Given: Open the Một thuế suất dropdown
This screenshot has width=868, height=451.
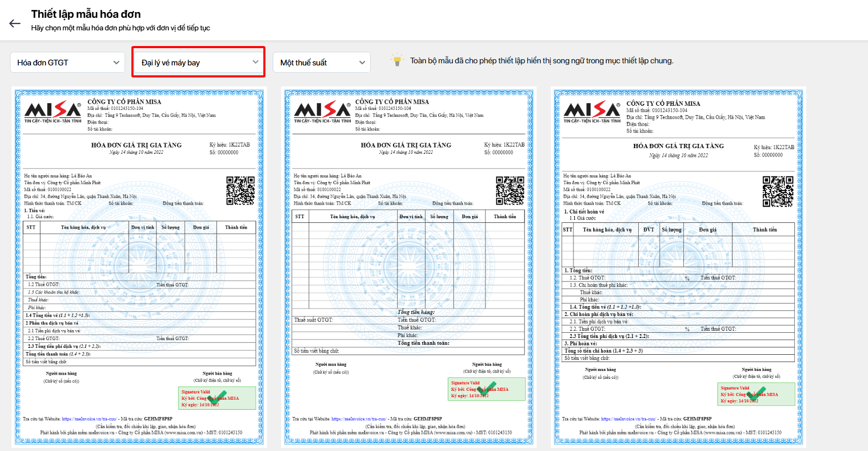Looking at the screenshot, I should [321, 62].
